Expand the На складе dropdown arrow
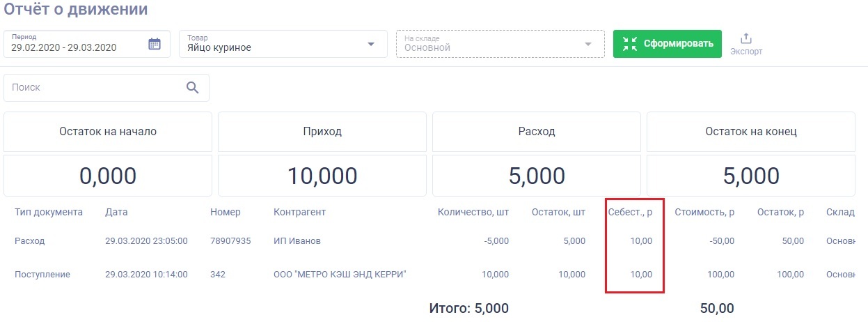 589,45
